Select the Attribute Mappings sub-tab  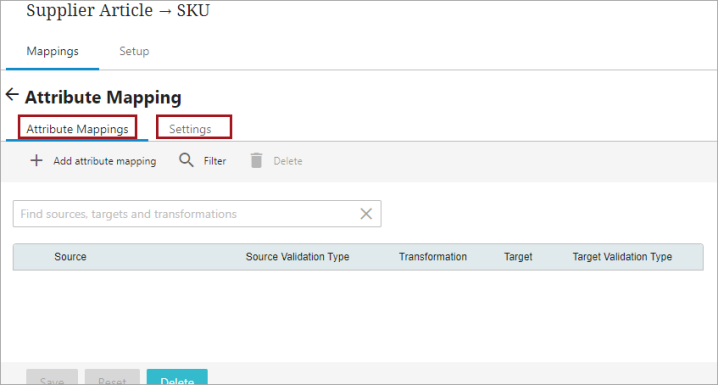point(77,129)
